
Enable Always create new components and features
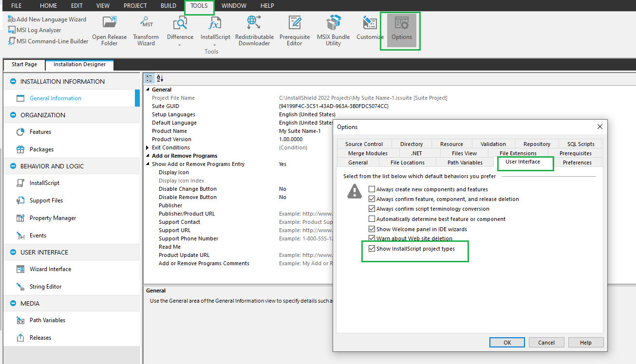(372, 189)
